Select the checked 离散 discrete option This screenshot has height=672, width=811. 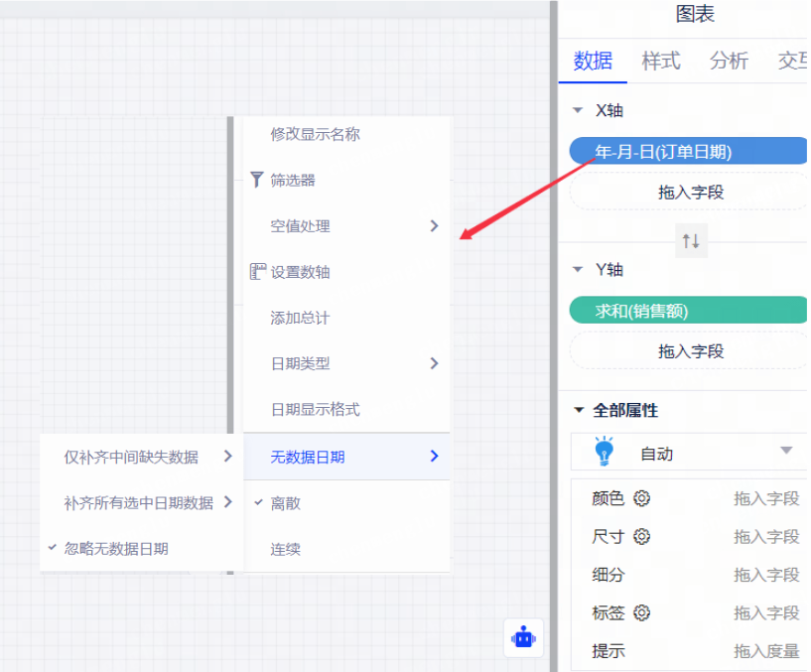285,503
